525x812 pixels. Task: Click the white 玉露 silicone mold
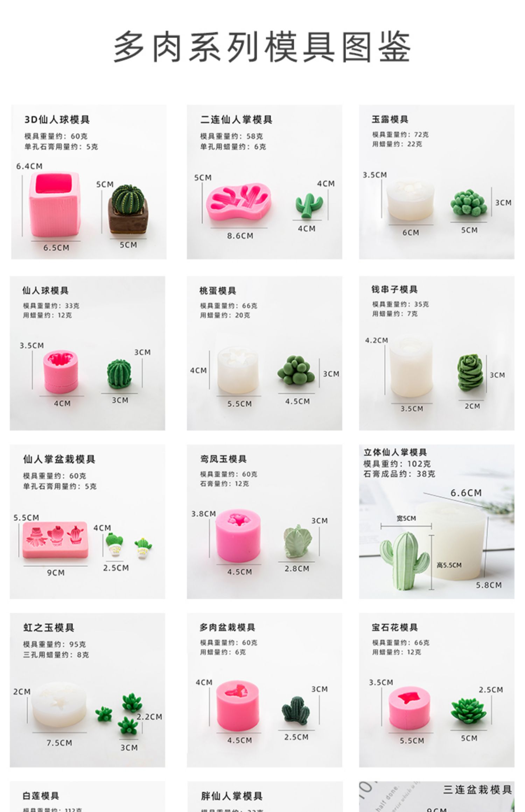pos(410,200)
